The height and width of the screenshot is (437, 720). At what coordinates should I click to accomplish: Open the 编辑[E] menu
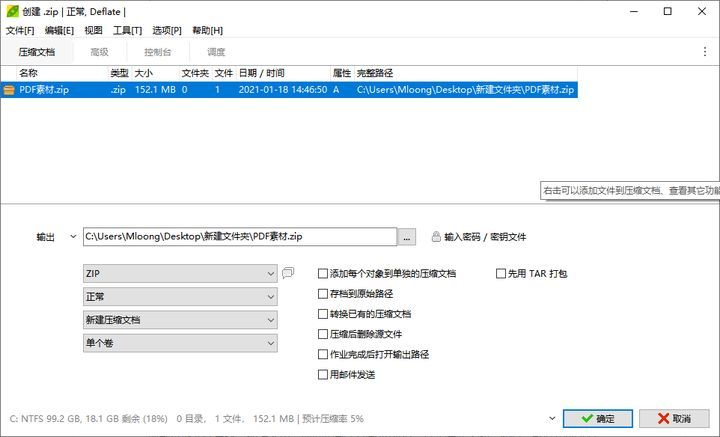[59, 30]
